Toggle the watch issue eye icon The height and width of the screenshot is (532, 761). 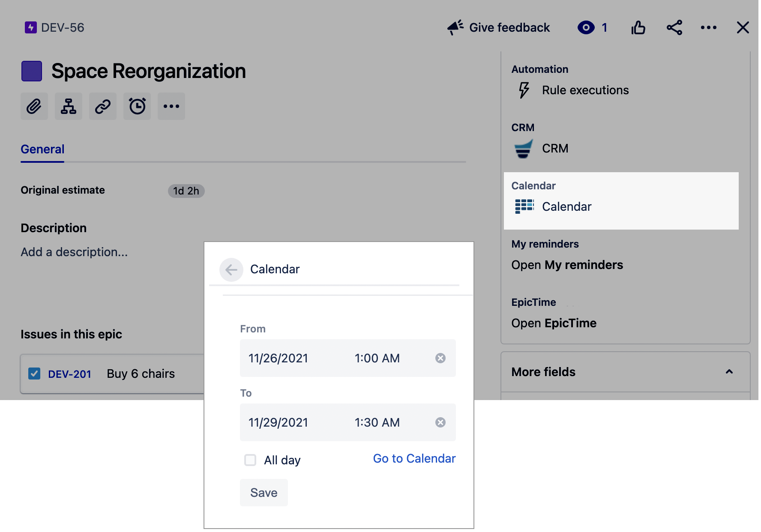[x=586, y=28]
